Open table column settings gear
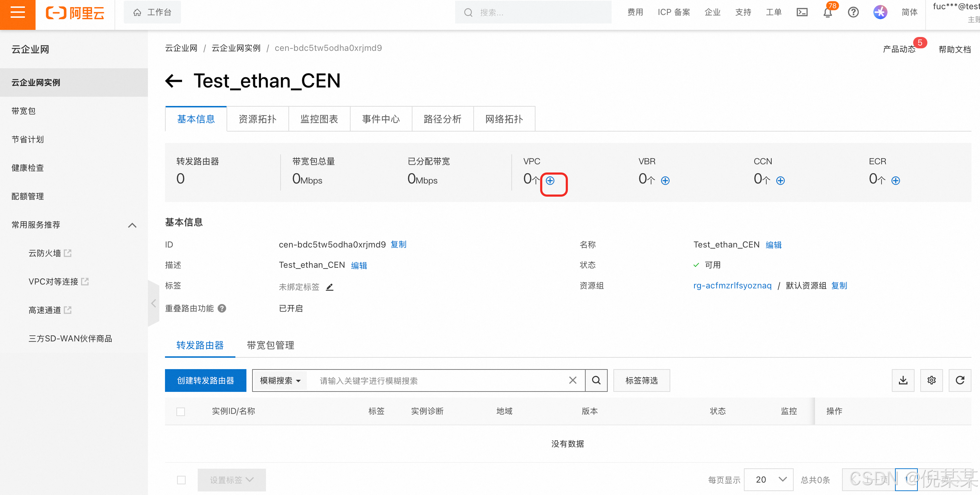The height and width of the screenshot is (495, 980). 931,380
